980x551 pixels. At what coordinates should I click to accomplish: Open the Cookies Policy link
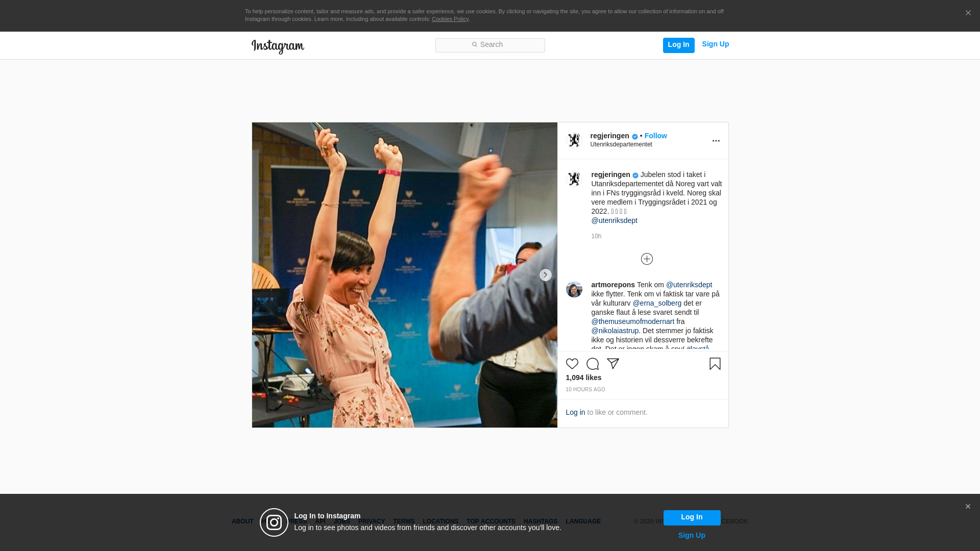[450, 19]
